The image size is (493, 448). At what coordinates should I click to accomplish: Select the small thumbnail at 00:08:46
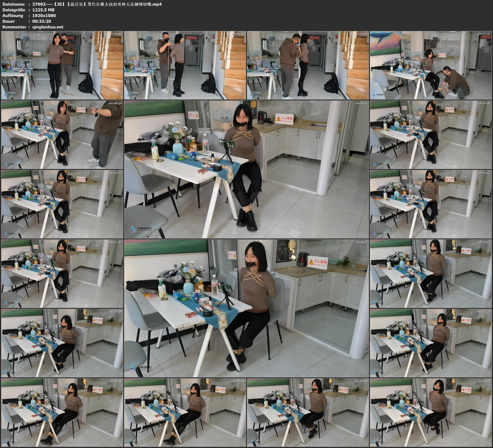coord(62,135)
